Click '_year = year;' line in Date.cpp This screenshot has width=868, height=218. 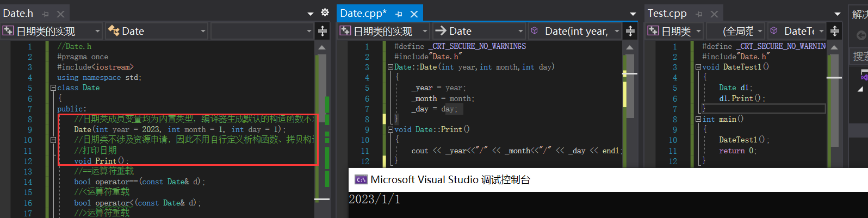(x=438, y=88)
